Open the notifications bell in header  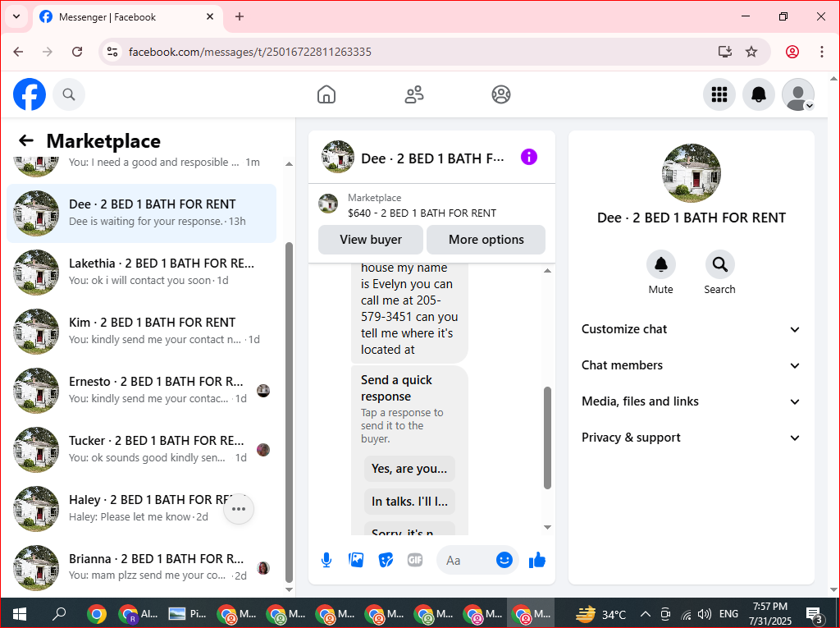point(759,94)
